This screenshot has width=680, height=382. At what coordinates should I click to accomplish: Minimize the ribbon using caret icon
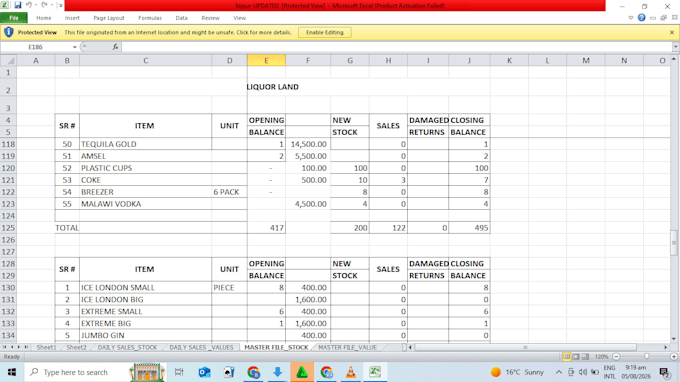631,18
